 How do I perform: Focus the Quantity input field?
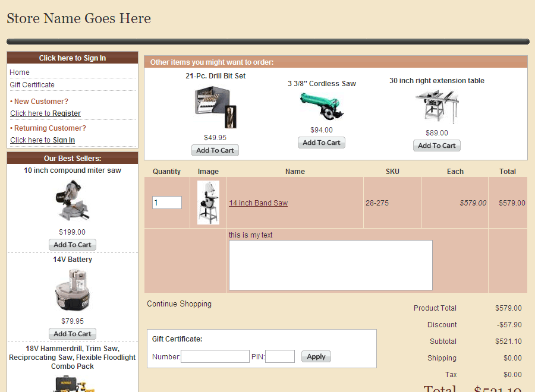[x=166, y=203]
